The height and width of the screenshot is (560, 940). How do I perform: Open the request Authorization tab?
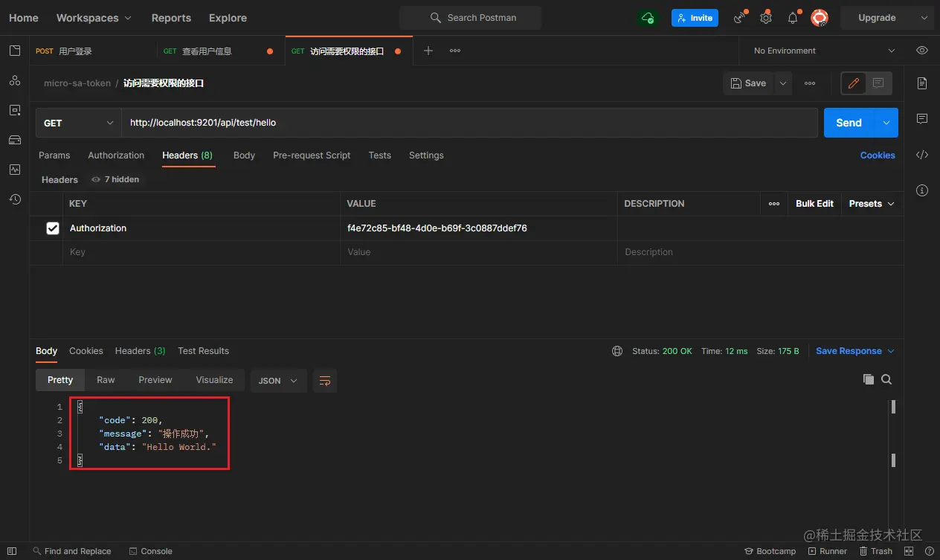(x=116, y=155)
